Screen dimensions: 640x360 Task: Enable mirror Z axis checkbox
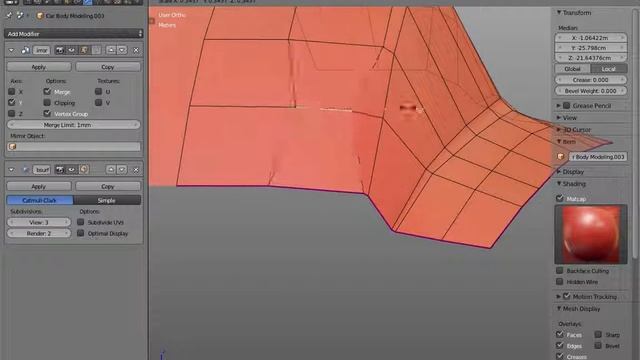click(x=11, y=113)
